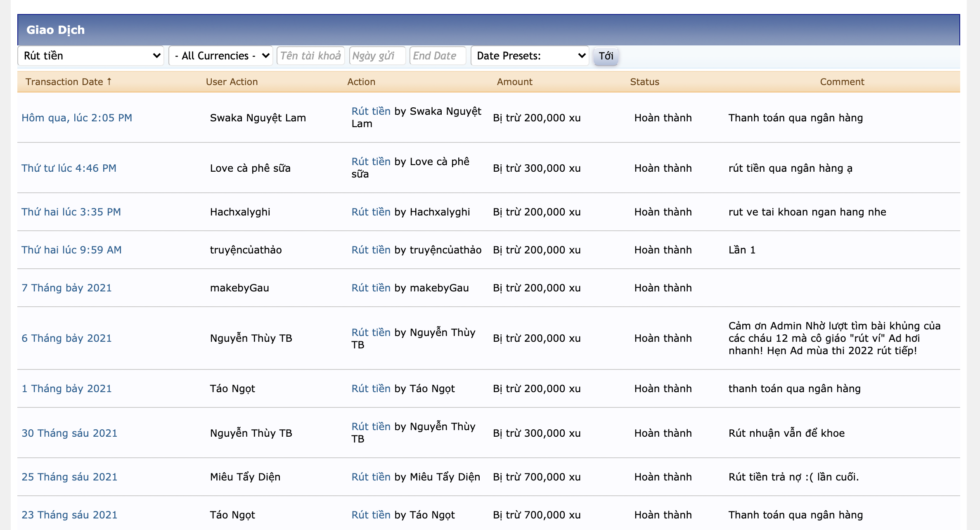The image size is (980, 530).
Task: Select comment 'Rút nhuận vẫn để khoe'
Action: coord(786,433)
